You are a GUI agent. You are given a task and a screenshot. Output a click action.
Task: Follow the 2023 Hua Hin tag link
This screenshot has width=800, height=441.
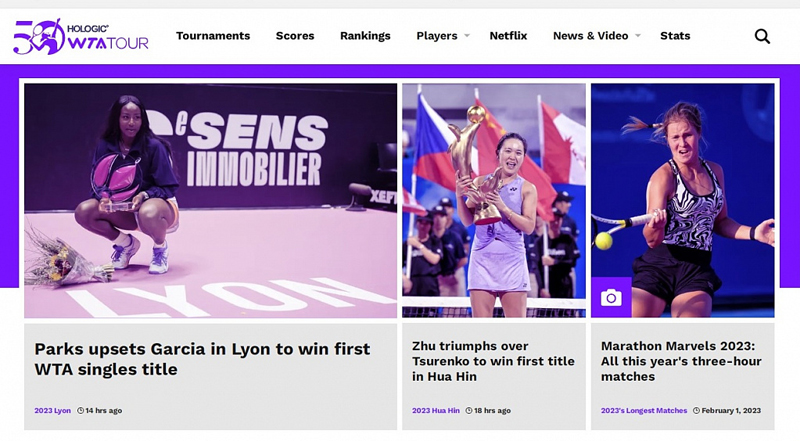(x=436, y=410)
